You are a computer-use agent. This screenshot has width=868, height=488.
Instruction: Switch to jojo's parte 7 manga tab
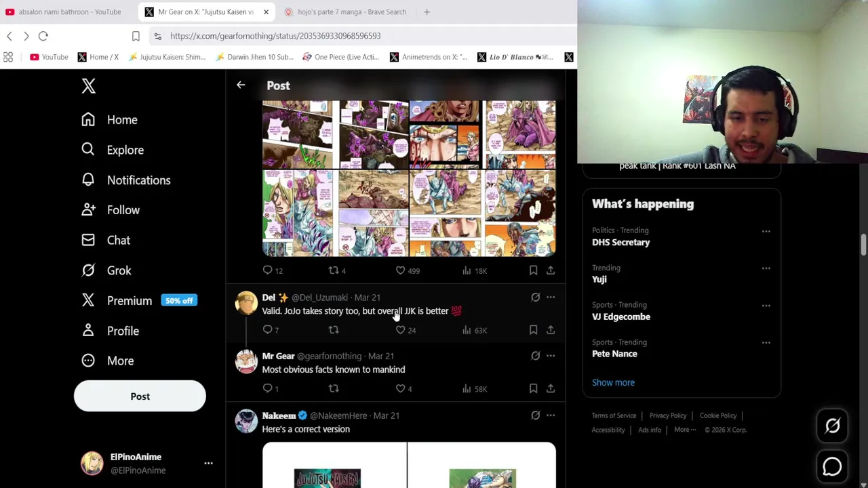pyautogui.click(x=346, y=12)
